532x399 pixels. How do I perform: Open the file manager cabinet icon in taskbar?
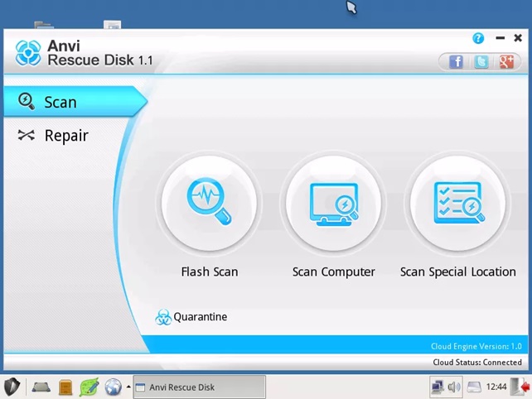(x=65, y=387)
